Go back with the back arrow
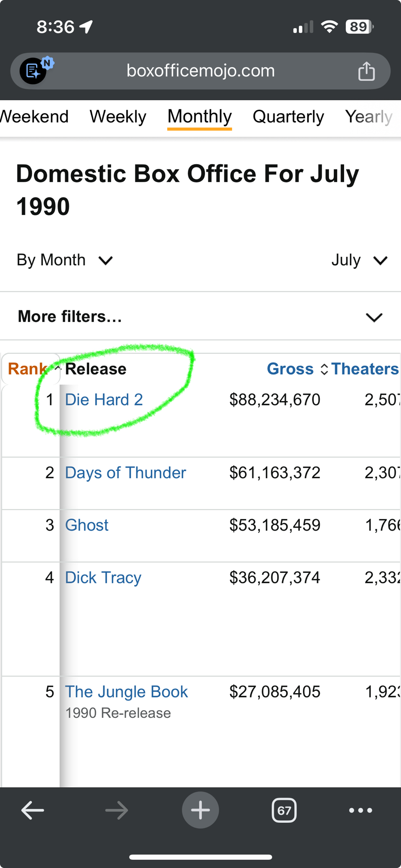Screen dimensions: 401x868 [33, 810]
